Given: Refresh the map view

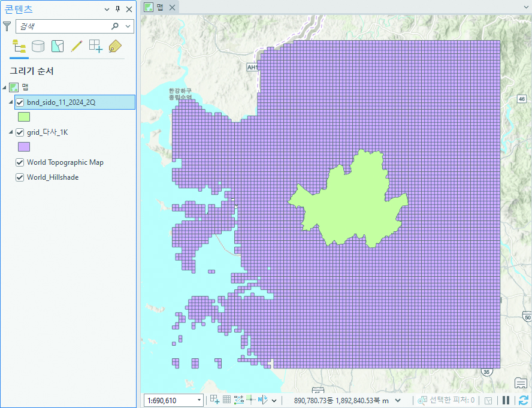Looking at the screenshot, I should [523, 400].
